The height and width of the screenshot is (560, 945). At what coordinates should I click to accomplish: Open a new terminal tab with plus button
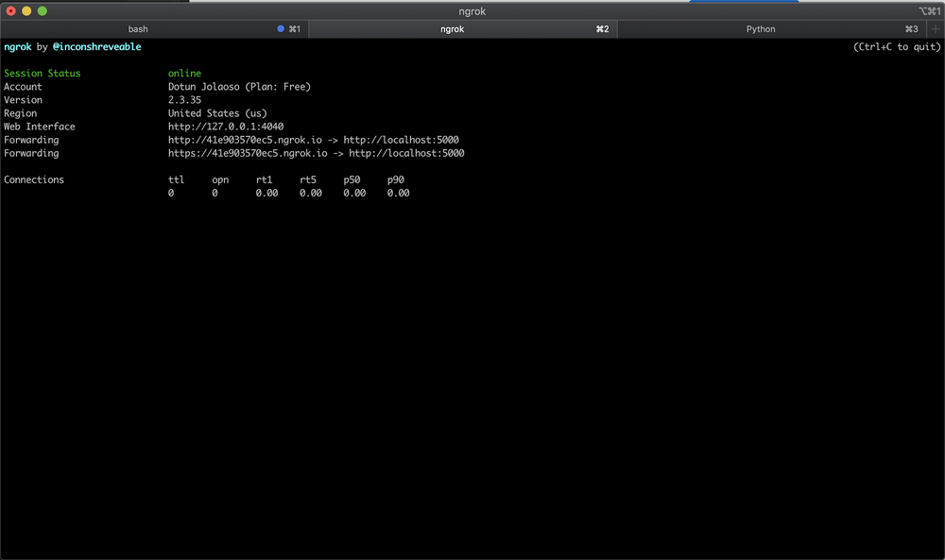(936, 29)
